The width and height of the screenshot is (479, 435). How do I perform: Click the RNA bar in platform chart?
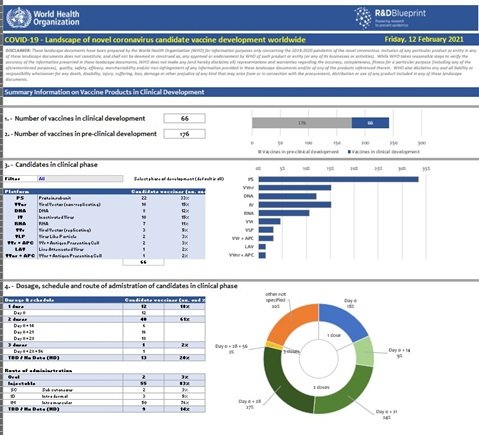(284, 213)
